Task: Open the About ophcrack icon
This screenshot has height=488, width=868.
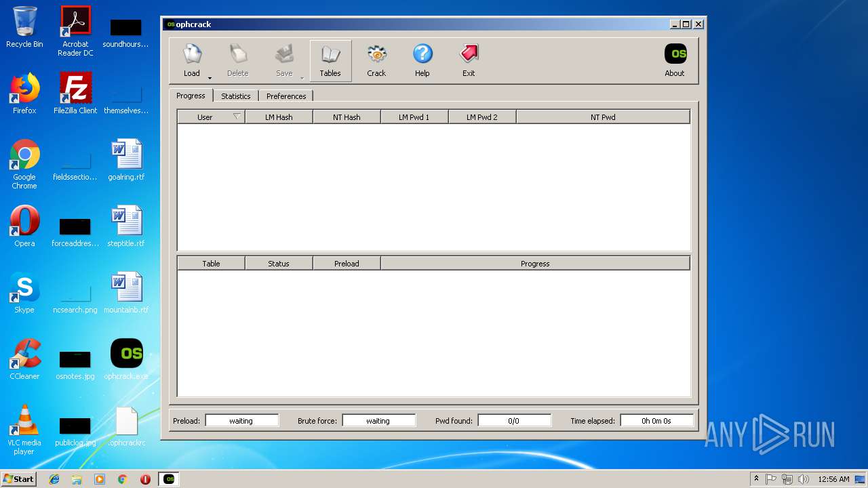Action: tap(675, 60)
